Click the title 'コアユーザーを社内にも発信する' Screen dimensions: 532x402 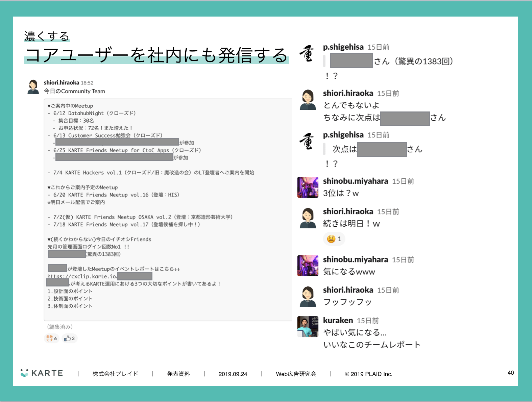[157, 55]
